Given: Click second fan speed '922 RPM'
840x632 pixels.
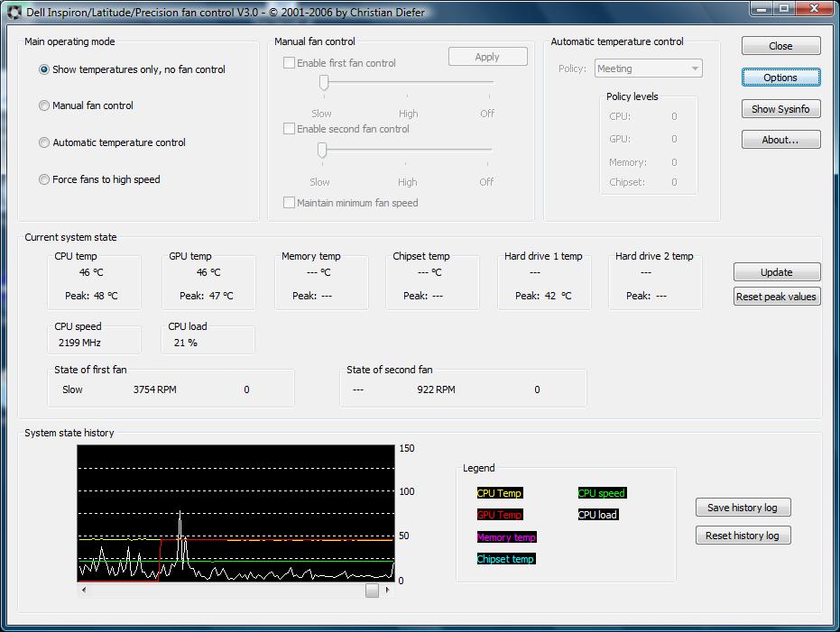Looking at the screenshot, I should (x=436, y=389).
